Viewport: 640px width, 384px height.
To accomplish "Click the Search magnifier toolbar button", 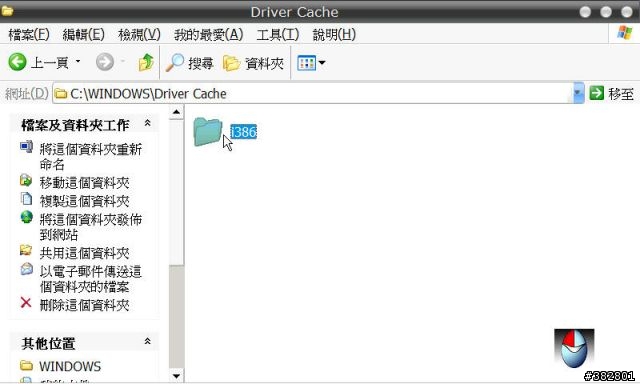I will tap(189, 63).
